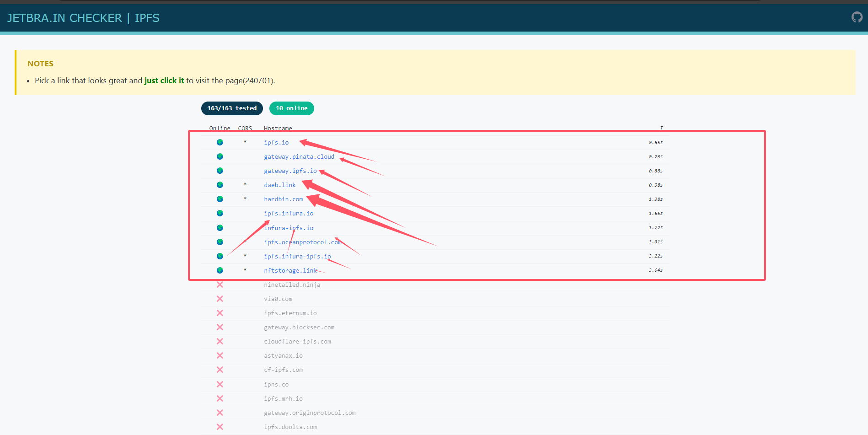Click offline X icon for ipfs.mrh.io
Viewport: 868px width, 435px height.
tap(220, 398)
